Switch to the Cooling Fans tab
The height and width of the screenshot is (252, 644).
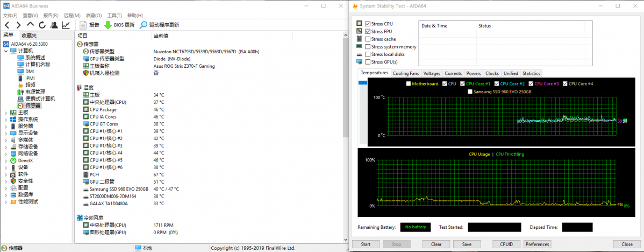405,73
